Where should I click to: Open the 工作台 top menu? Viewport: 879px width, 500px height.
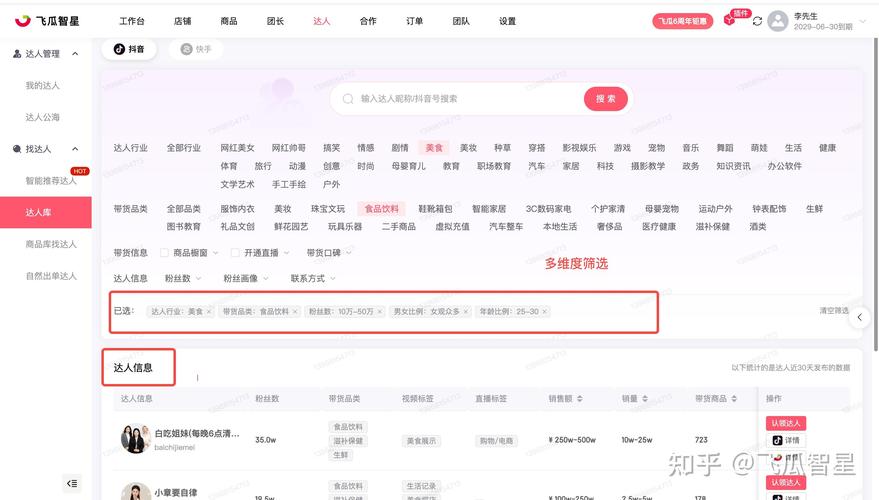coord(132,21)
